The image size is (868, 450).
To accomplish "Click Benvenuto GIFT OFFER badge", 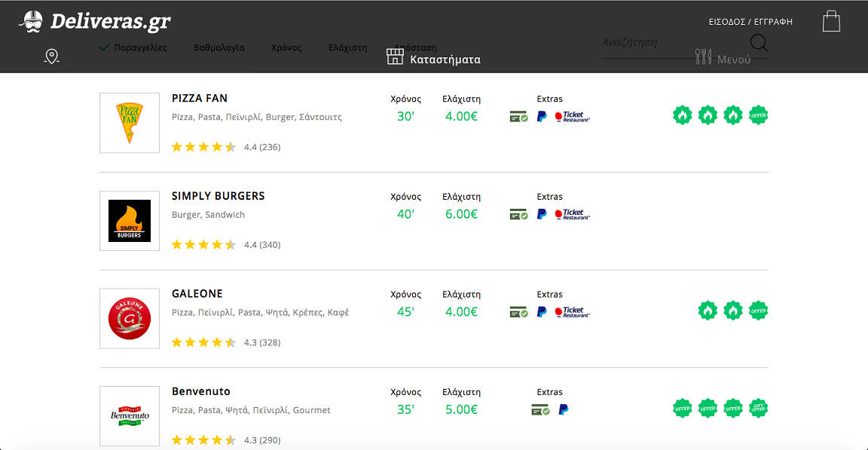I will [x=759, y=409].
